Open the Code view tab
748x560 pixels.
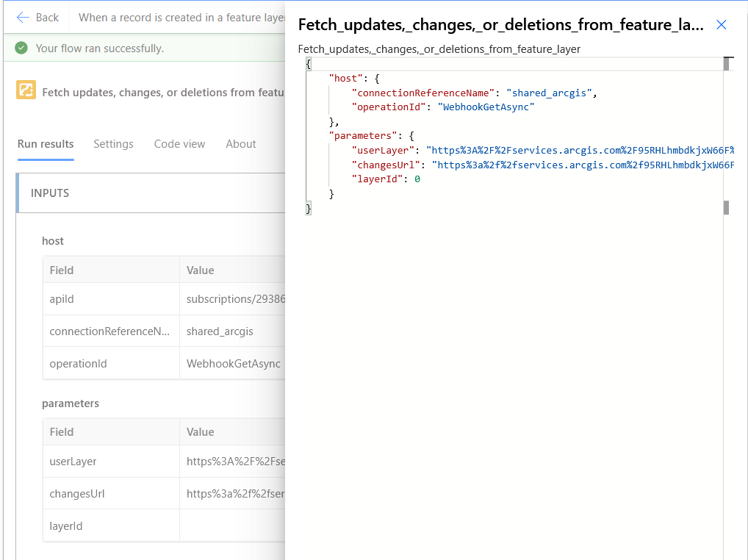179,144
